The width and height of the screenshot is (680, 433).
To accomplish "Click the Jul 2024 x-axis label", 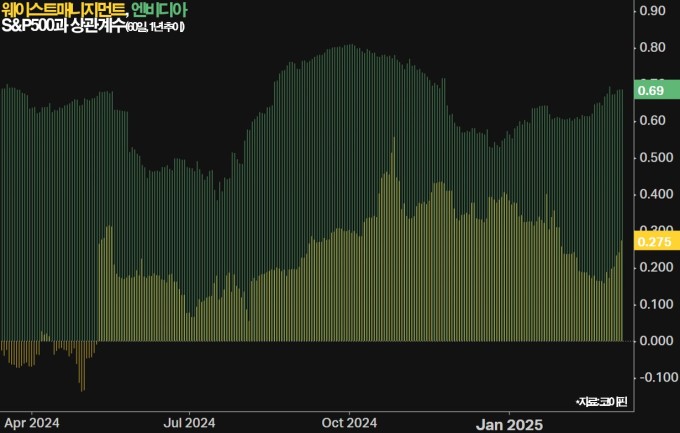I will pyautogui.click(x=188, y=421).
